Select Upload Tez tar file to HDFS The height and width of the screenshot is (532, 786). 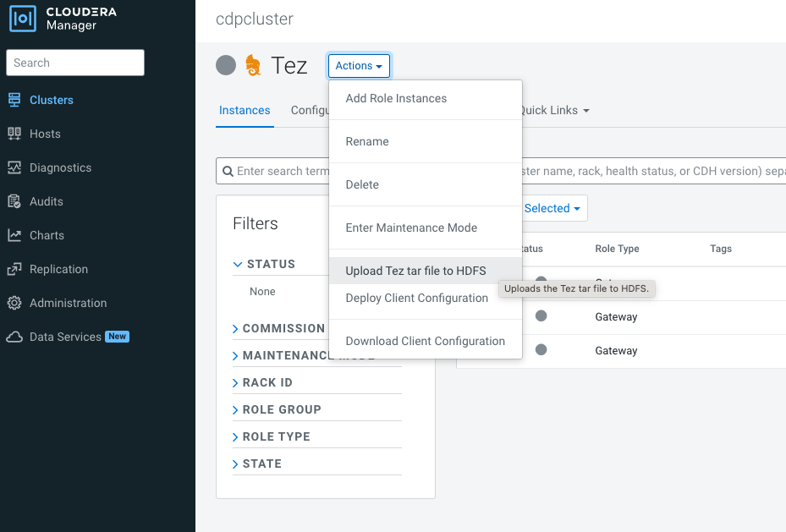tap(426, 271)
